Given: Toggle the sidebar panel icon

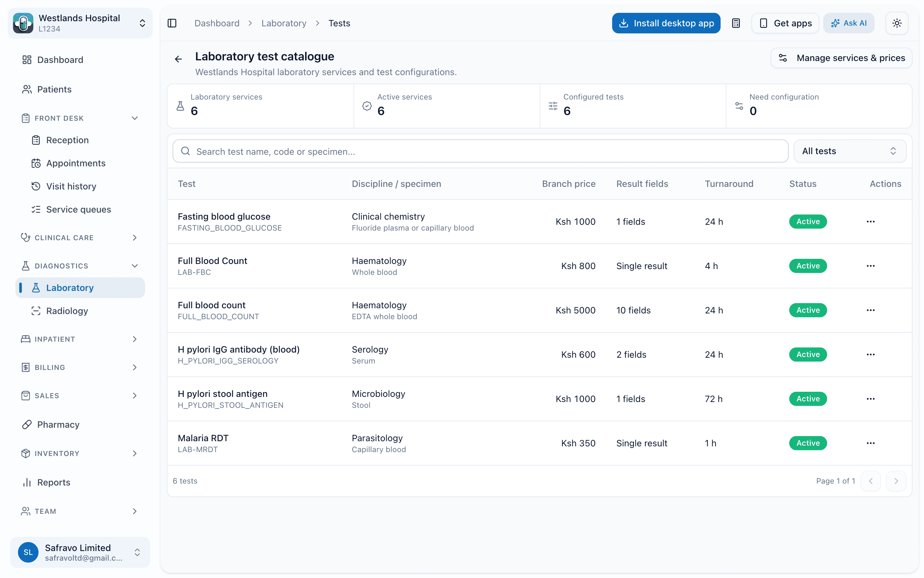Looking at the screenshot, I should click(172, 23).
